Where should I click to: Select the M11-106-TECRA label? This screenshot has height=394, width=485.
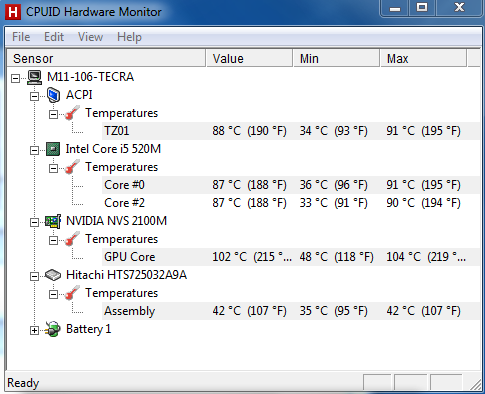(90, 77)
